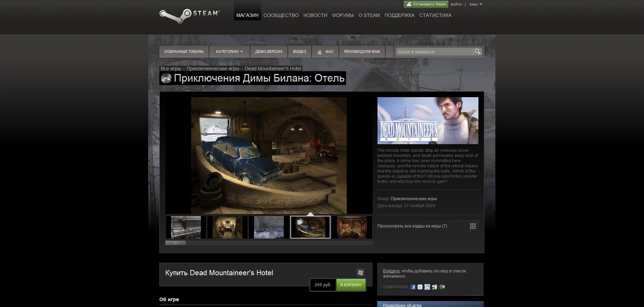The image size is (644, 307).
Task: Open Избранные товары store section
Action: click(x=184, y=52)
